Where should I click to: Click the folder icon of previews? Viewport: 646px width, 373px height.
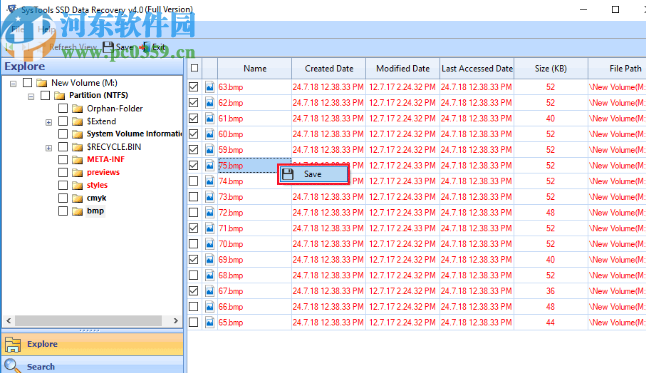(x=77, y=172)
